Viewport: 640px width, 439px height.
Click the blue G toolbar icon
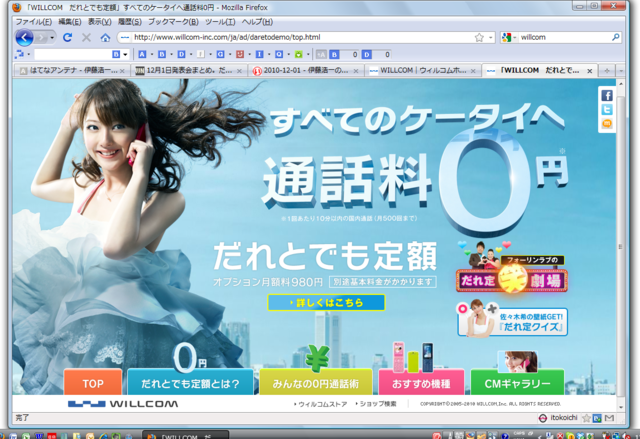click(x=220, y=54)
